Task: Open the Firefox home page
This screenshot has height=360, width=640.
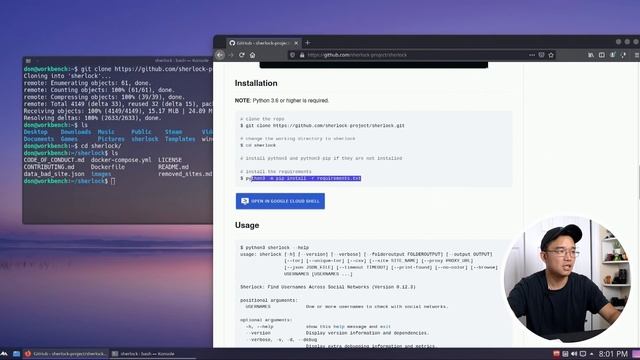Action: coord(253,55)
